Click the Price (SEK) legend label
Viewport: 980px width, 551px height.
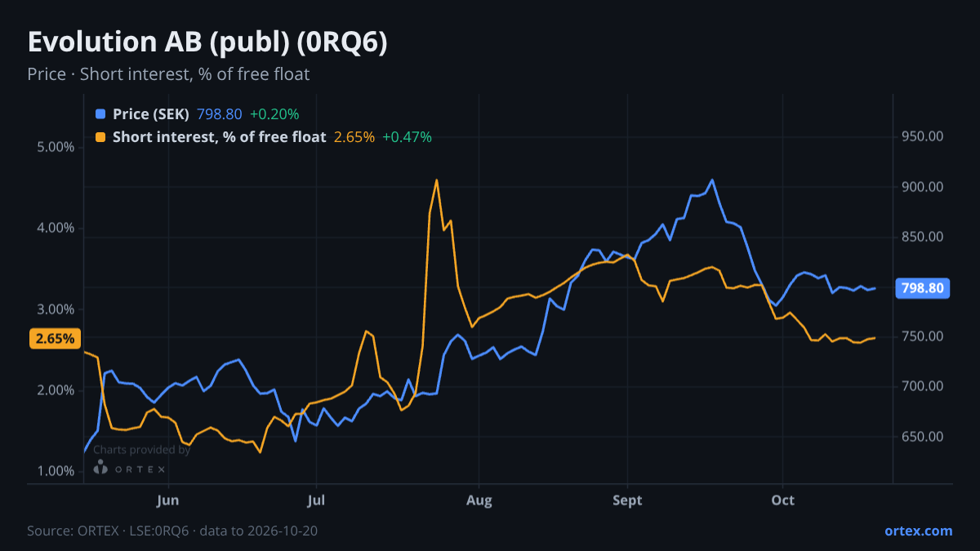coord(151,113)
